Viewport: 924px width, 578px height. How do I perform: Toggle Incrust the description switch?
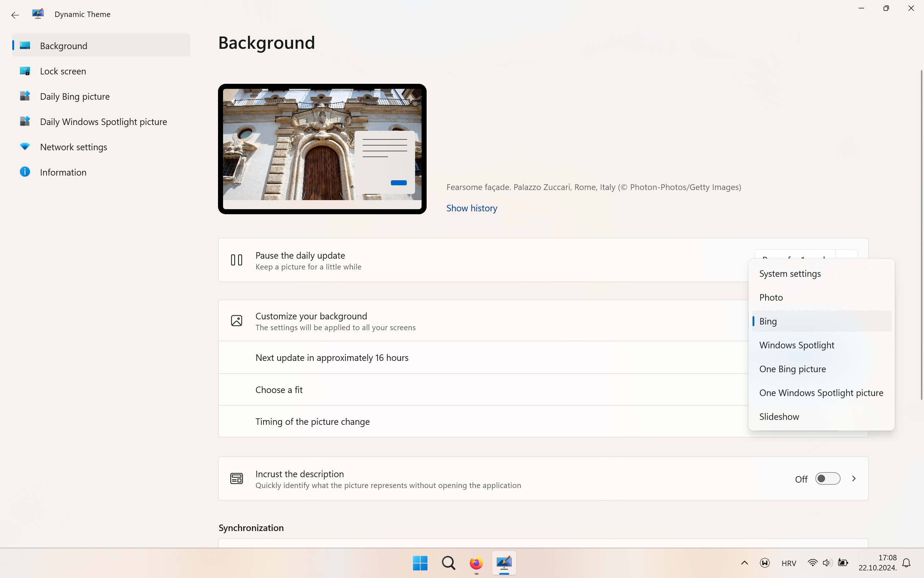click(x=827, y=478)
